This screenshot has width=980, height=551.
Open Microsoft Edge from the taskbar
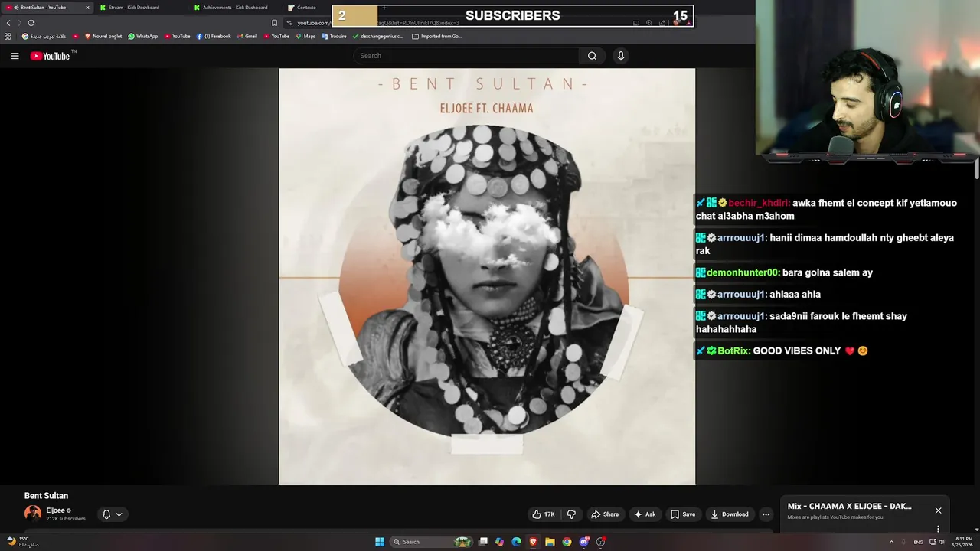click(x=517, y=542)
